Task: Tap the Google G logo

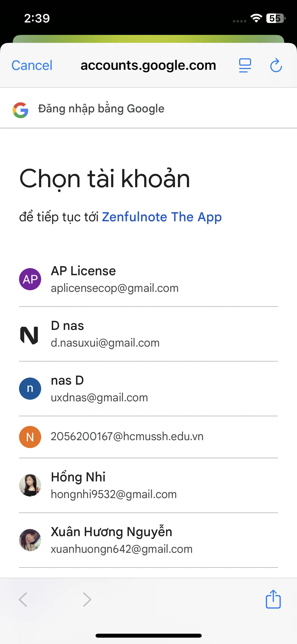Action: [21, 110]
